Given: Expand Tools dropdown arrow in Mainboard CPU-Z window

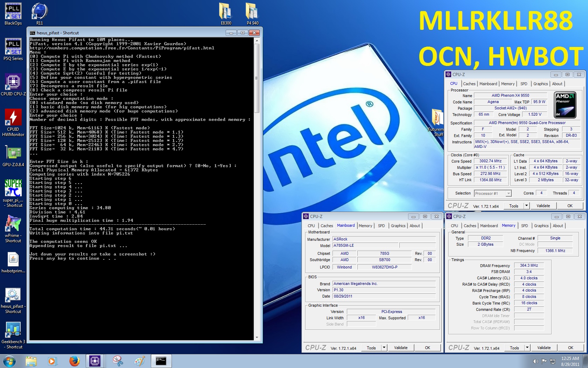Looking at the screenshot, I should (384, 348).
